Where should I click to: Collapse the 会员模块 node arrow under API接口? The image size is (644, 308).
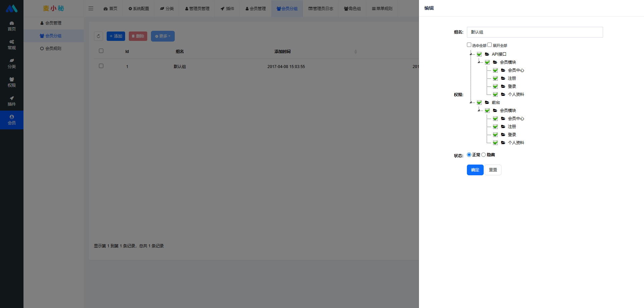[x=479, y=62]
